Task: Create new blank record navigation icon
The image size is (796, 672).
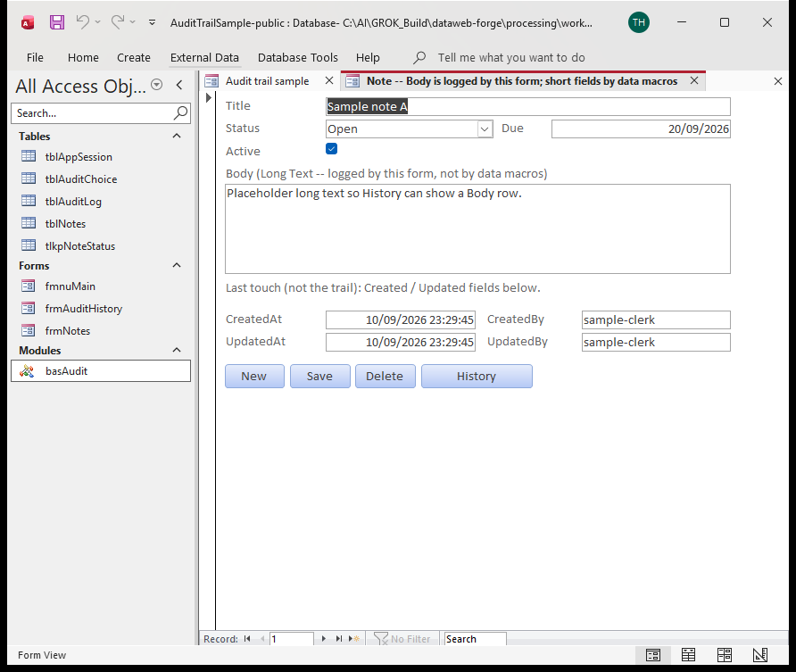Action: (354, 639)
